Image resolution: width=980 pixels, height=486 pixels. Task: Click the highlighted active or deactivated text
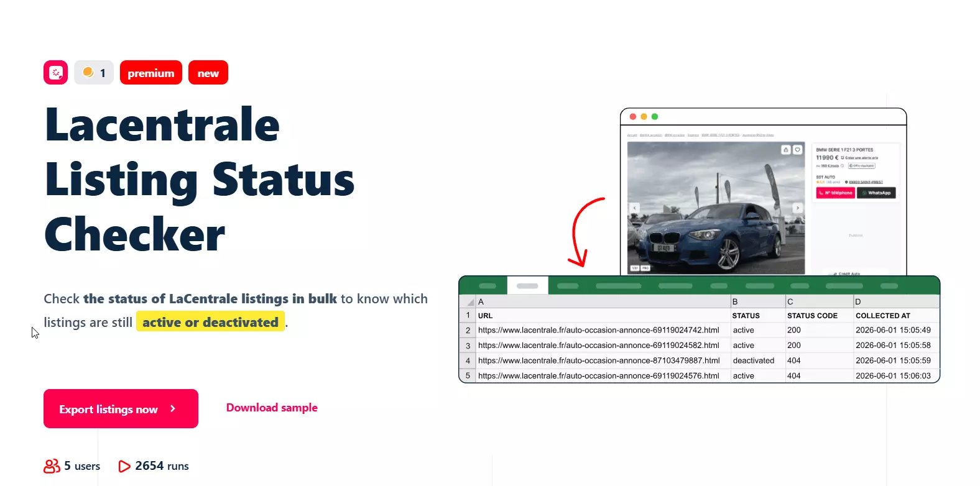coord(210,322)
